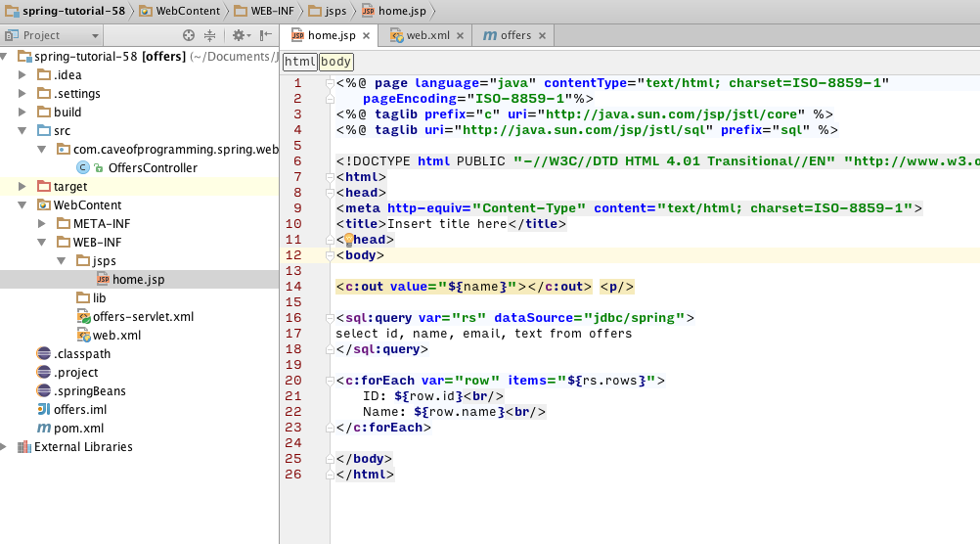Select offers.iml in the tree

pyautogui.click(x=80, y=410)
